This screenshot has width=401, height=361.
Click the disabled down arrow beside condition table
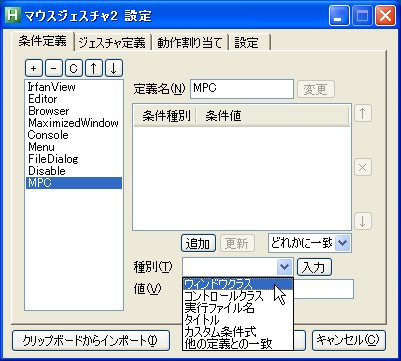(363, 221)
